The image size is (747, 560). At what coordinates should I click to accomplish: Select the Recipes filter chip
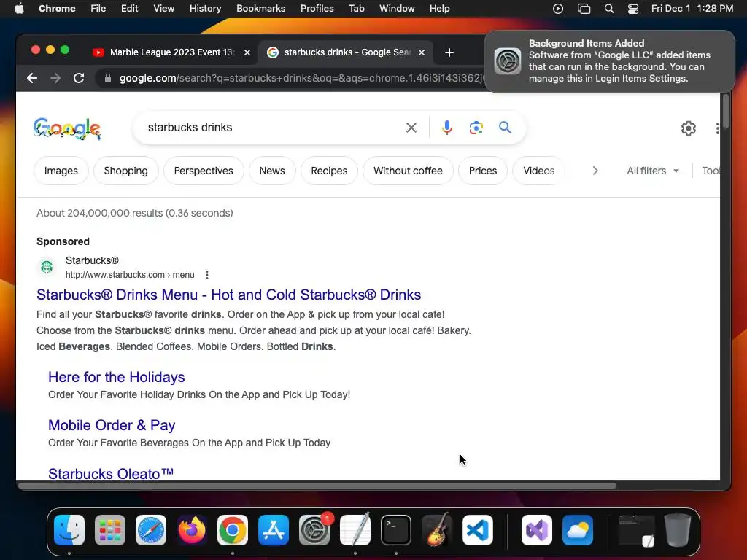point(329,171)
